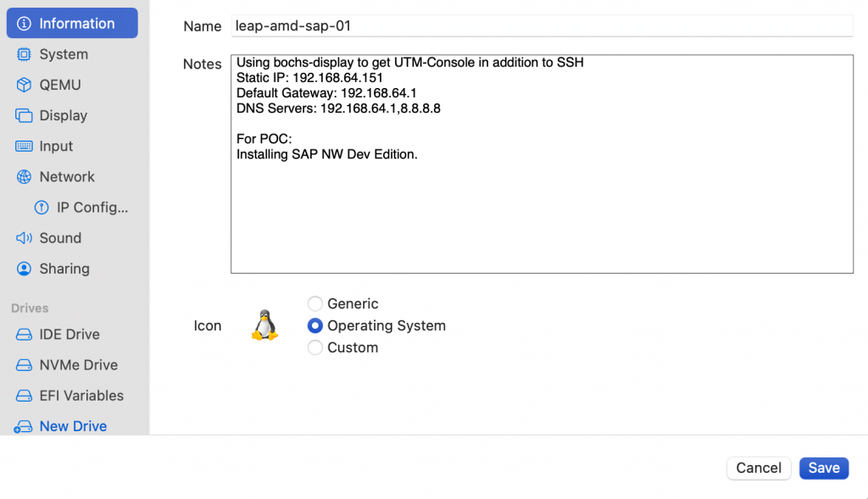The image size is (868, 499).
Task: Open the Network globe icon
Action: click(24, 176)
